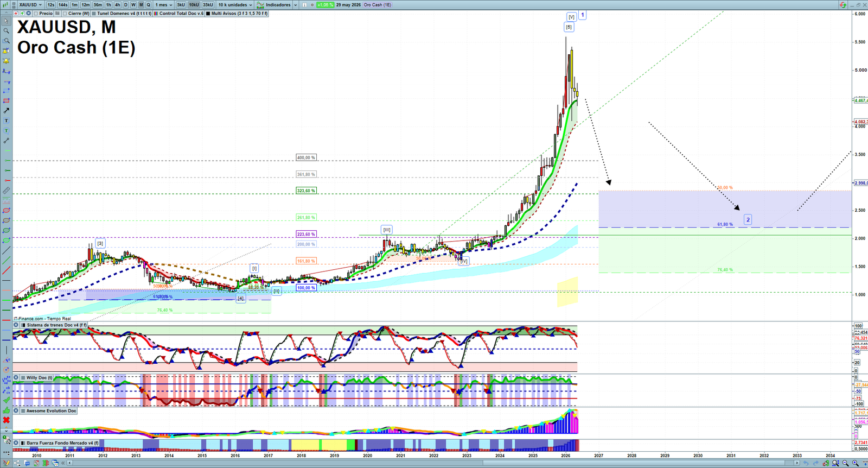
Task: Click the green +1,06 % change badge
Action: coord(325,5)
